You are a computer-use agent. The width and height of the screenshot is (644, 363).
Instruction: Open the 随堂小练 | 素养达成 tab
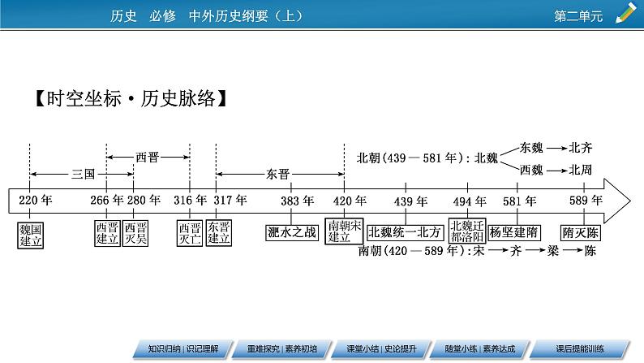click(480, 349)
